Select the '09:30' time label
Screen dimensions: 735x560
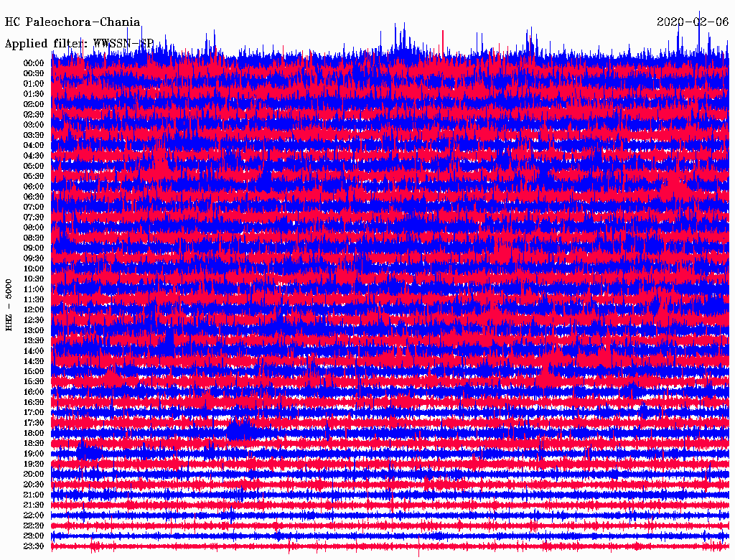coord(34,258)
